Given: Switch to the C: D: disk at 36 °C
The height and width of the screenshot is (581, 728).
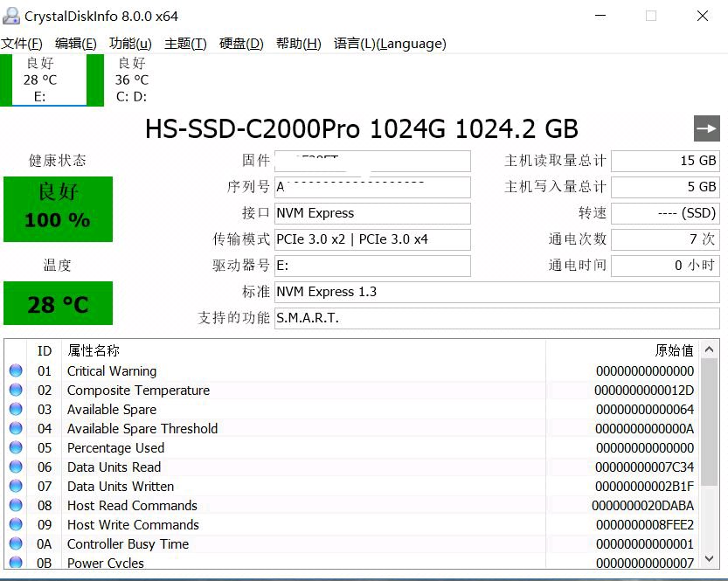Looking at the screenshot, I should [x=132, y=80].
